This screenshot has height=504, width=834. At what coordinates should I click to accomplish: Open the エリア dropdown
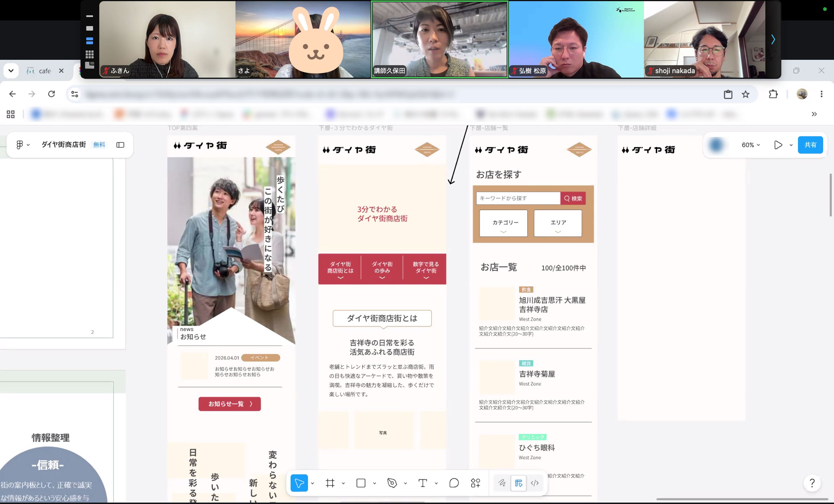(558, 223)
